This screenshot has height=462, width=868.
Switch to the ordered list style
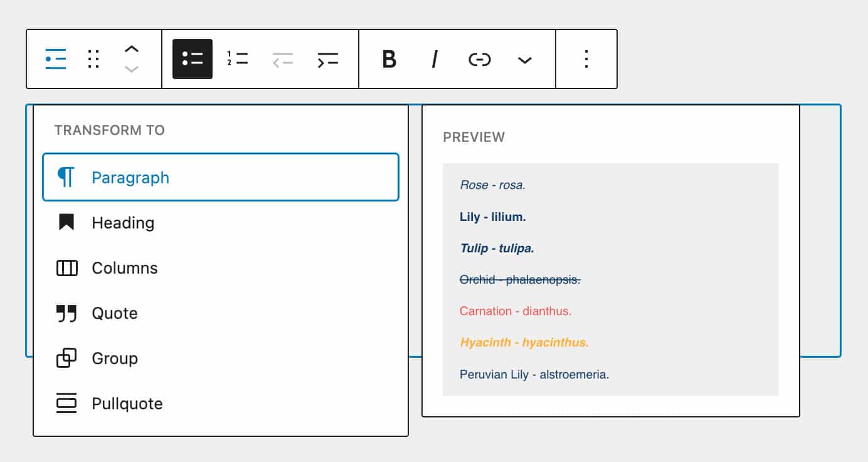point(237,59)
